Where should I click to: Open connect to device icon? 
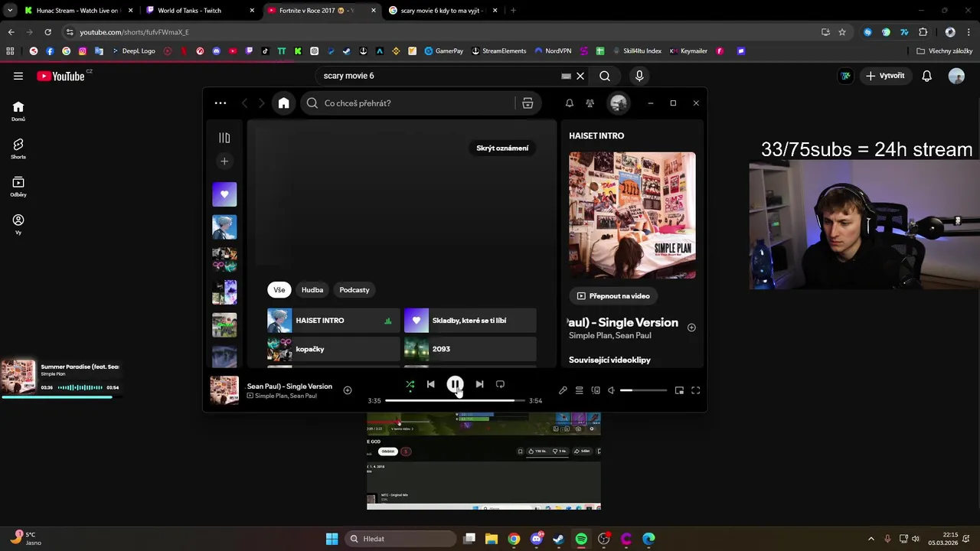click(596, 390)
